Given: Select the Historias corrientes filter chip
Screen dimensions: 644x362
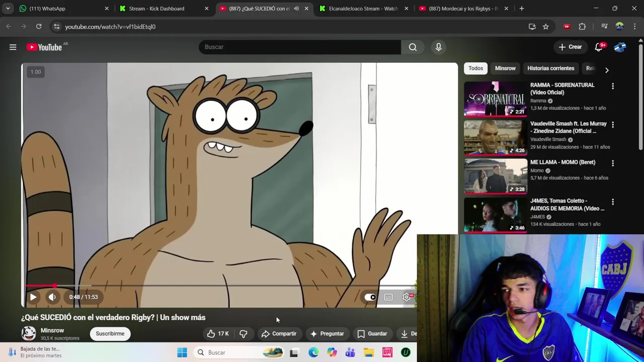Looking at the screenshot, I should point(550,68).
